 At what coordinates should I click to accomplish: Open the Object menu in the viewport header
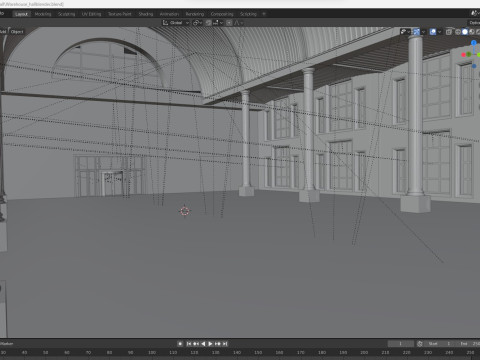pos(17,32)
